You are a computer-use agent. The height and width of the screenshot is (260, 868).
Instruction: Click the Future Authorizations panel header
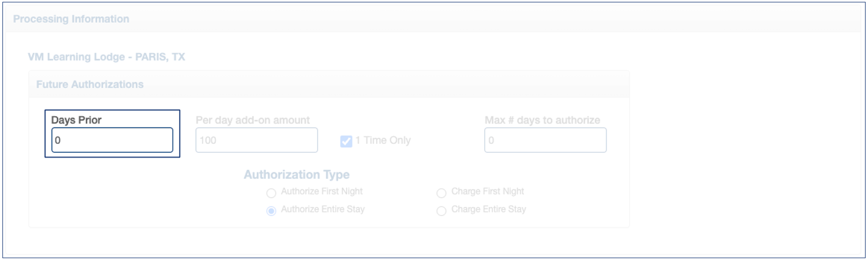pyautogui.click(x=90, y=84)
